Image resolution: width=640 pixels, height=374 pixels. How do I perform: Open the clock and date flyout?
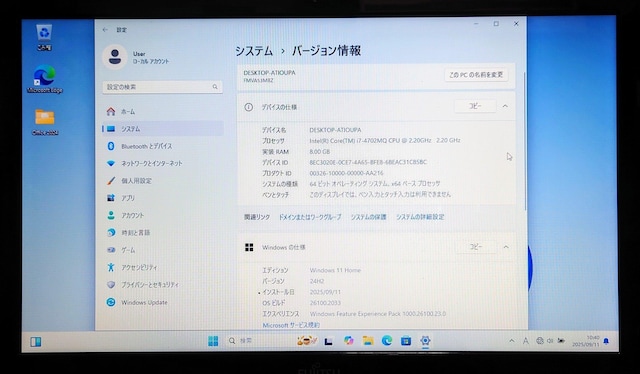(x=586, y=341)
